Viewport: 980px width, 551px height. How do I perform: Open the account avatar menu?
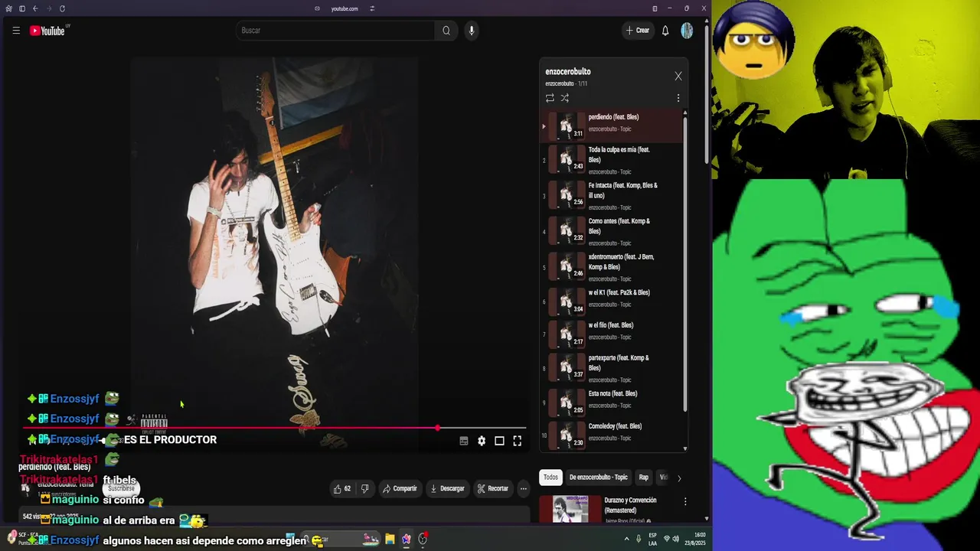coord(687,31)
